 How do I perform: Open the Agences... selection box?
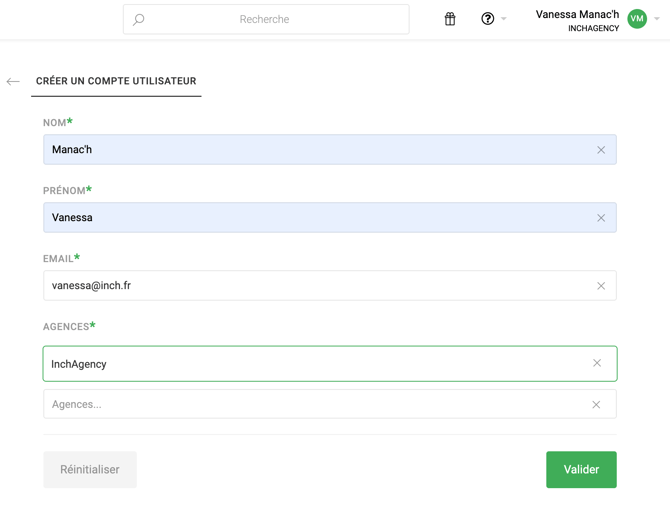coord(310,405)
